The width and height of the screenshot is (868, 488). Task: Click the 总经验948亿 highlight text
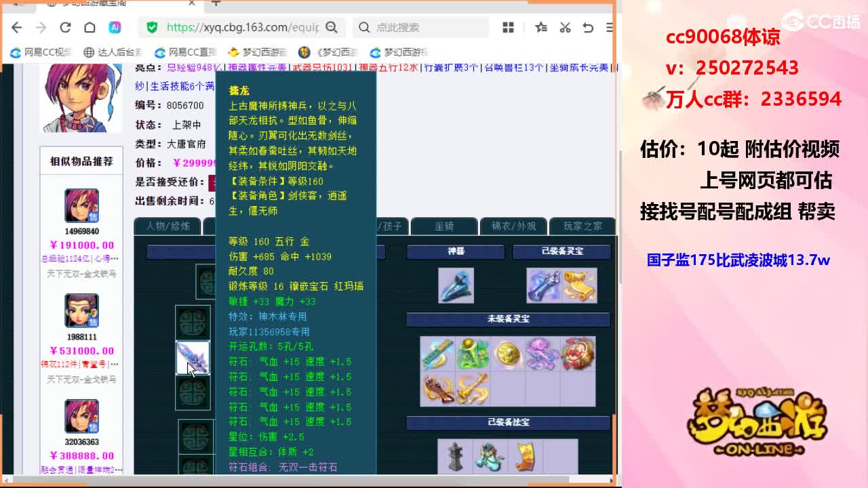click(194, 68)
